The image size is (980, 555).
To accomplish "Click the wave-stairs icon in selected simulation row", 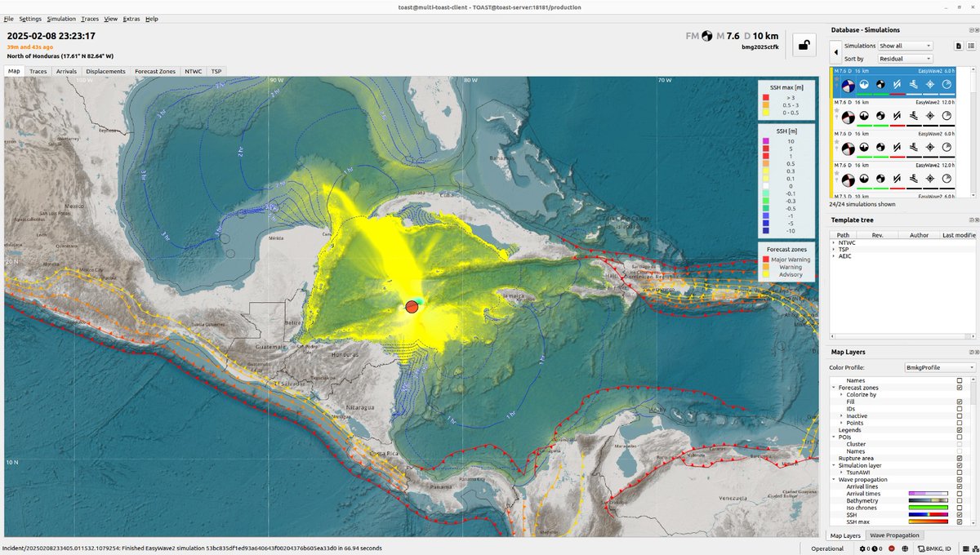I will (914, 85).
